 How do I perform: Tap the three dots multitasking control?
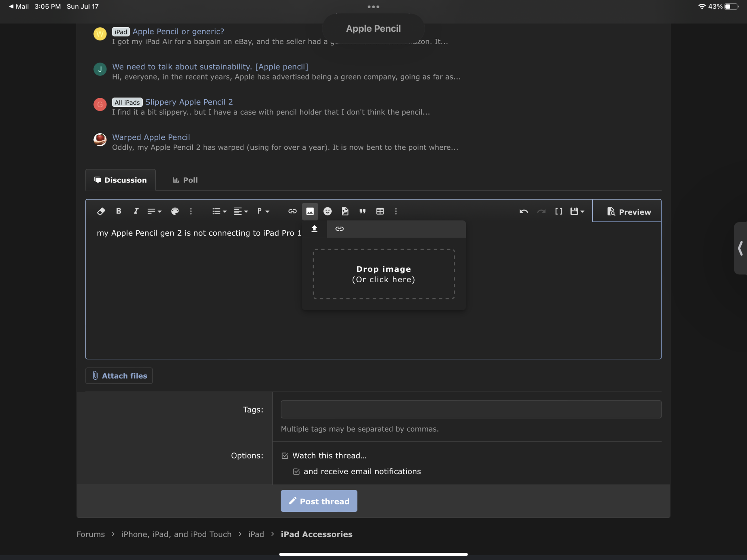tap(373, 7)
